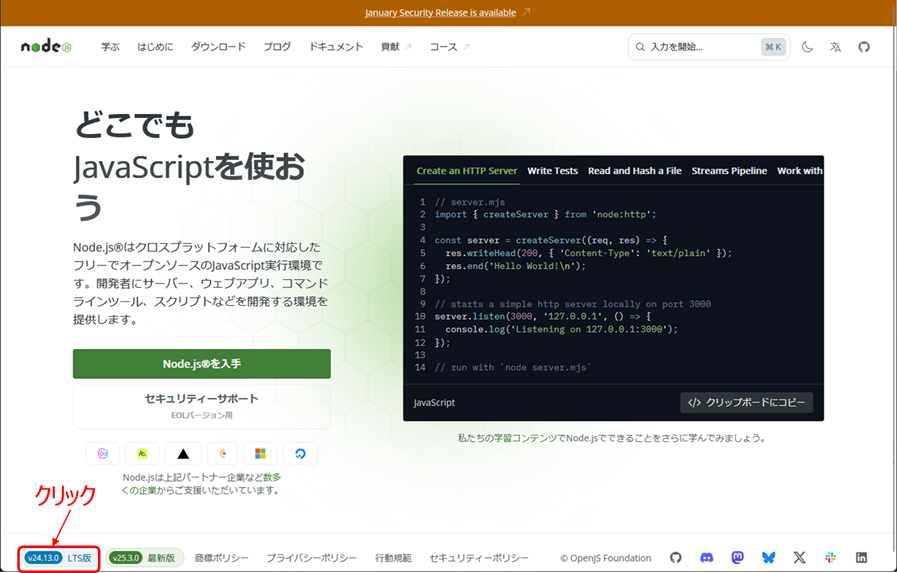The width and height of the screenshot is (897, 573).
Task: Copy code with クリップボードにコピー button
Action: pos(746,402)
